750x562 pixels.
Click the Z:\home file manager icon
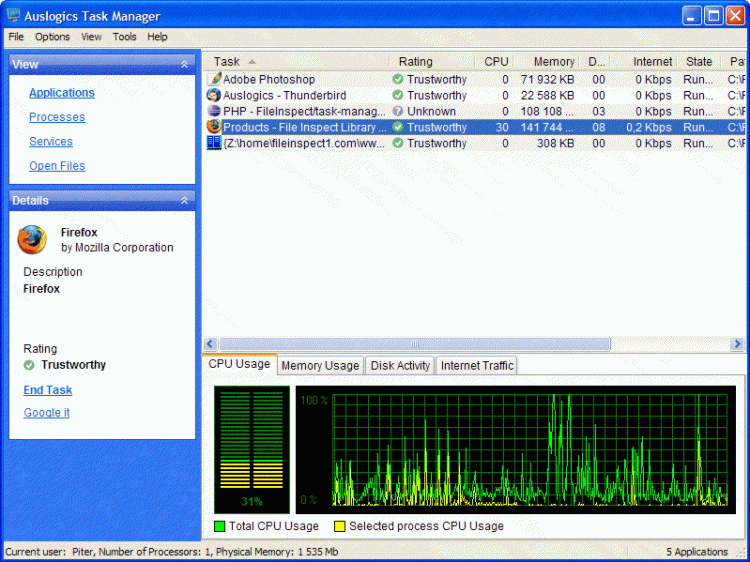coord(214,143)
